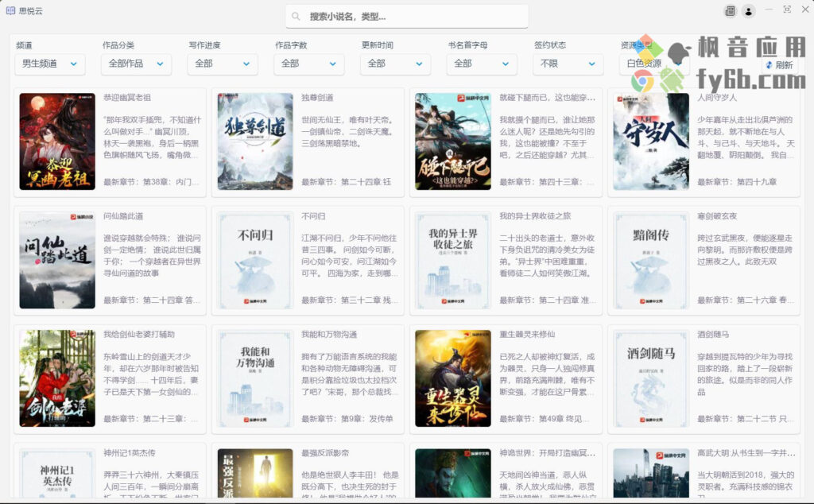Select the 不问归 book cover
Screen dimensions: 814x504
[x=255, y=261]
